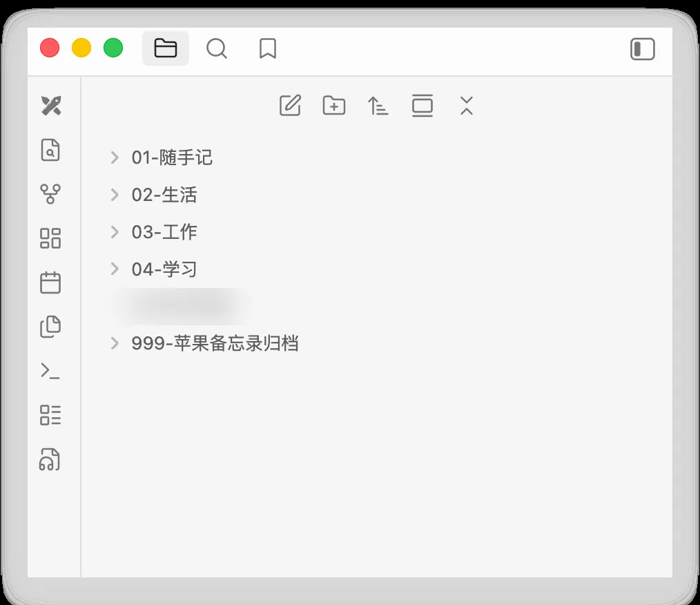This screenshot has width=700, height=605.
Task: Select the 01-随手记 folder name
Action: click(172, 157)
